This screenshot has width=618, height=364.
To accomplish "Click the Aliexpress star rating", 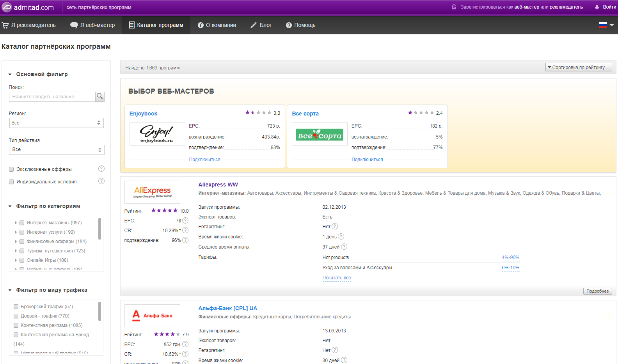I will click(164, 211).
